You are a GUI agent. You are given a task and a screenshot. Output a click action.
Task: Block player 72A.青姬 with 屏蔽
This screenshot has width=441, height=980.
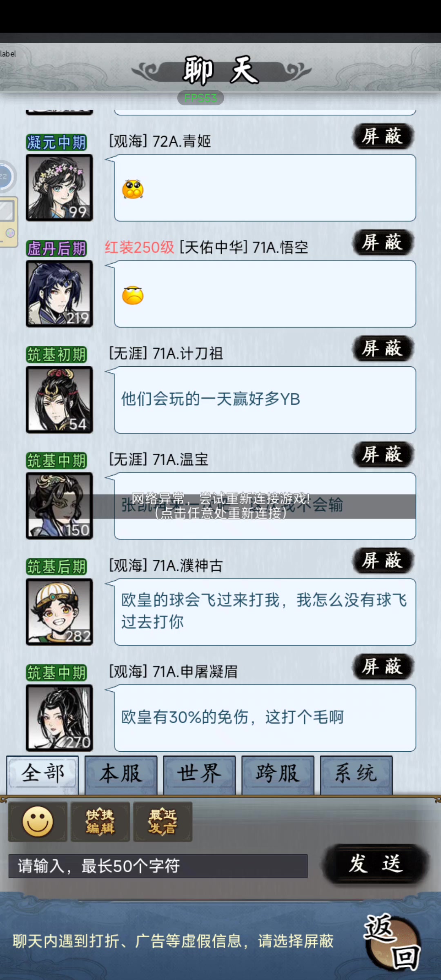coord(383,136)
